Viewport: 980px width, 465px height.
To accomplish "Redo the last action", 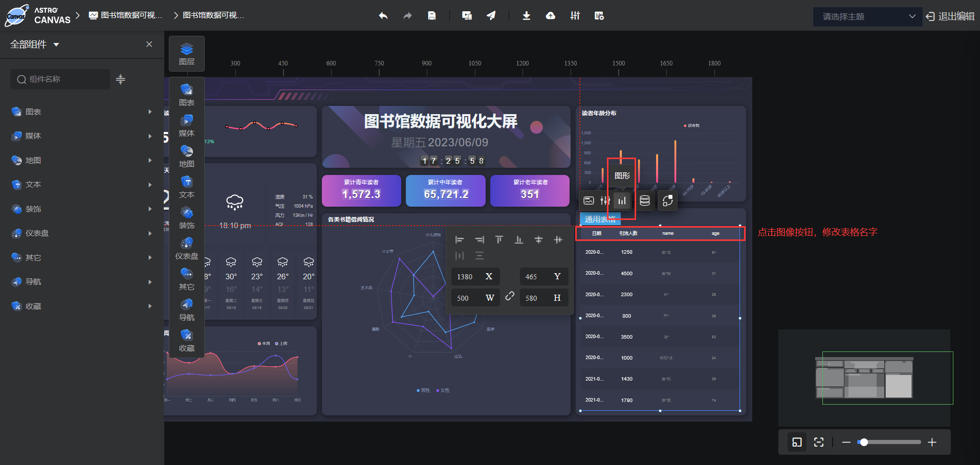I will tap(407, 16).
